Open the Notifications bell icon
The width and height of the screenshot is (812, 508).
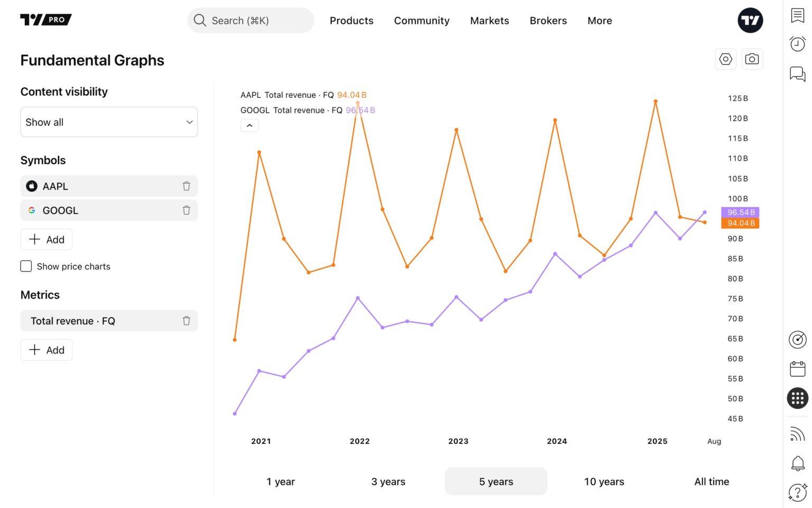798,463
